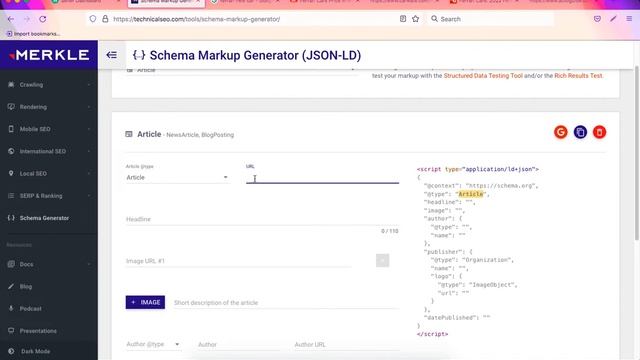The image size is (640, 360).
Task: Click the International SEO globe icon
Action: point(11,151)
